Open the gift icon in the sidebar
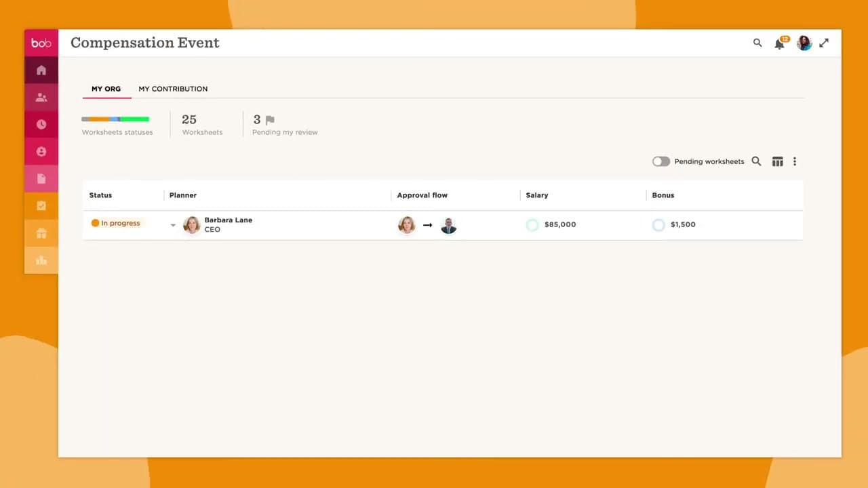 (x=41, y=233)
